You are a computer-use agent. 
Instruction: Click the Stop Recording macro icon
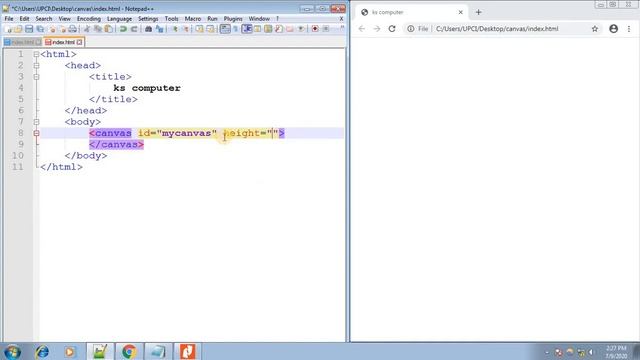(x=326, y=29)
